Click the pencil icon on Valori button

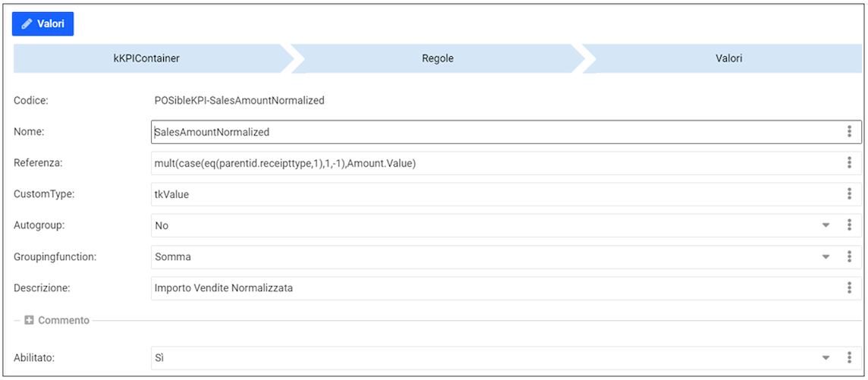[x=27, y=24]
